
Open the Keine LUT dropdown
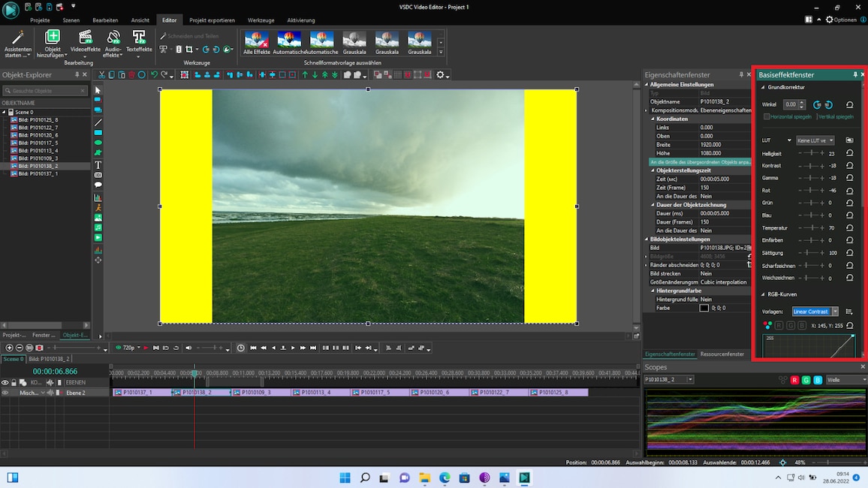tap(815, 140)
